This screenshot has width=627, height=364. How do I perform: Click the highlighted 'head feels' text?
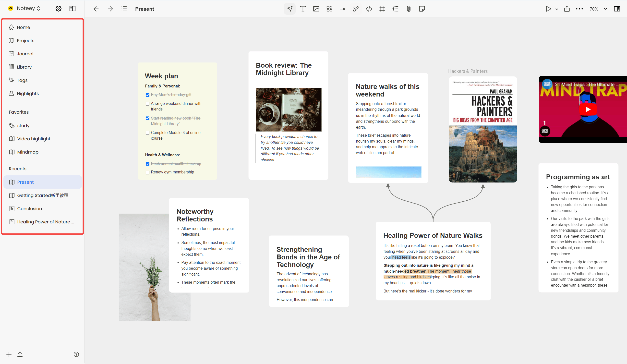[x=401, y=257]
